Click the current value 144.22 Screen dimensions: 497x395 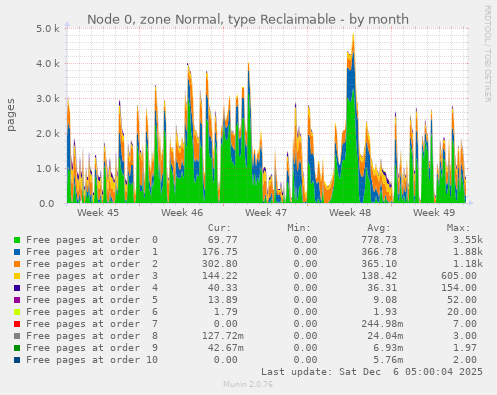220,276
